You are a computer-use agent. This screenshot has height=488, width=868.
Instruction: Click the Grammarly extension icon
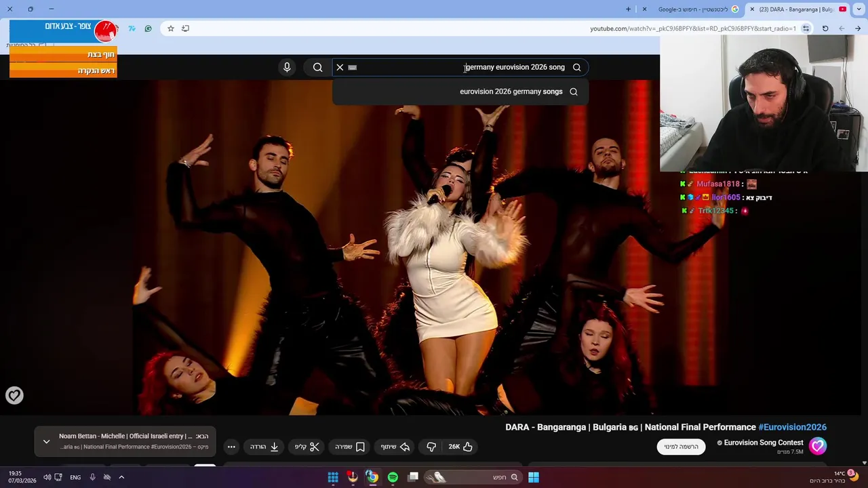[148, 28]
